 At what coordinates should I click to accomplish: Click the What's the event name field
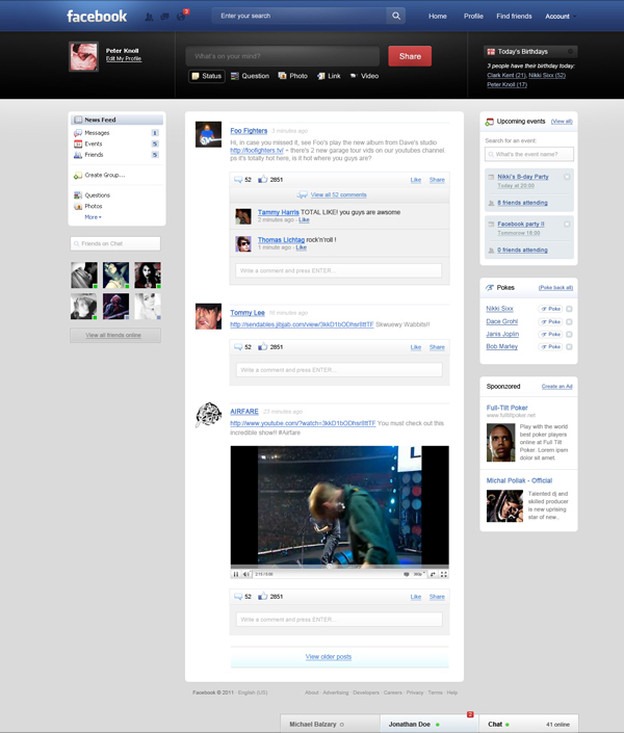coord(529,154)
